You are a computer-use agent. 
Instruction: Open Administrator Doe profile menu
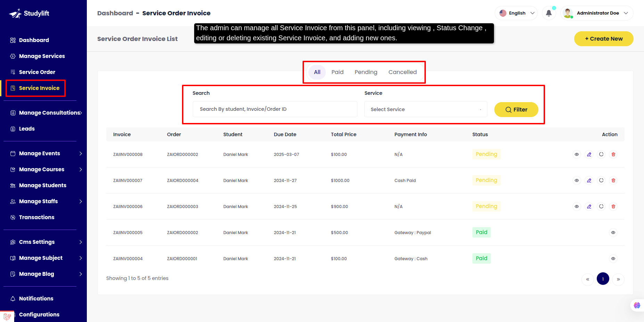597,13
